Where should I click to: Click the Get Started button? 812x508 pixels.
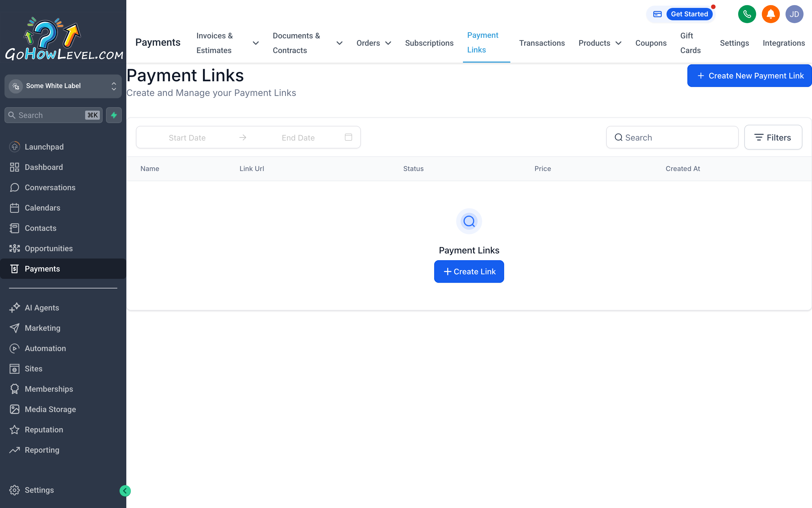tap(689, 14)
